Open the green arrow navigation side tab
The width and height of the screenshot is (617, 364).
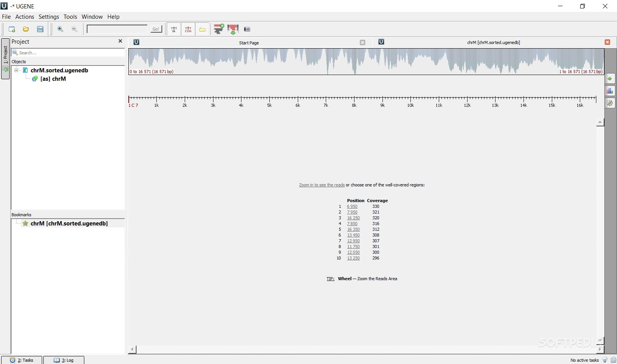click(610, 78)
